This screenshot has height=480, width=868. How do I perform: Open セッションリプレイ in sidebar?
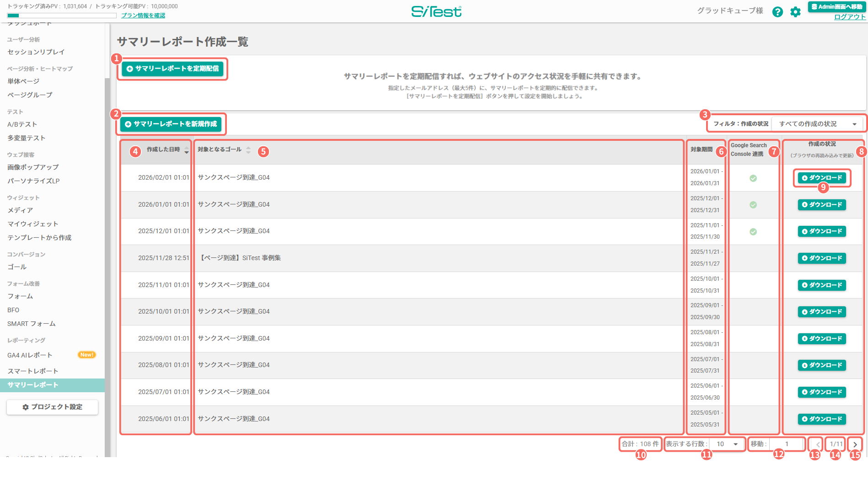(36, 52)
